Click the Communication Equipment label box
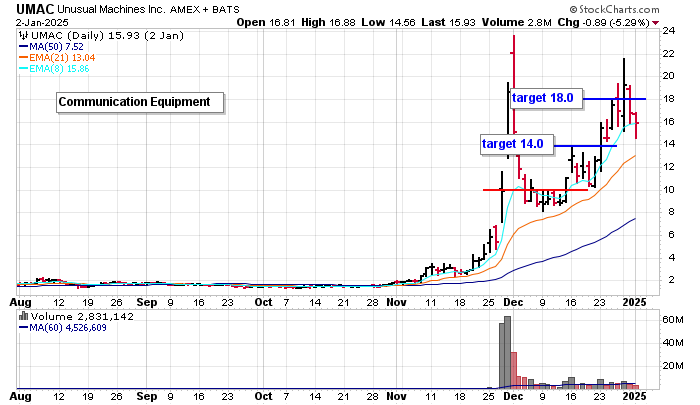700x405 pixels. 140,102
